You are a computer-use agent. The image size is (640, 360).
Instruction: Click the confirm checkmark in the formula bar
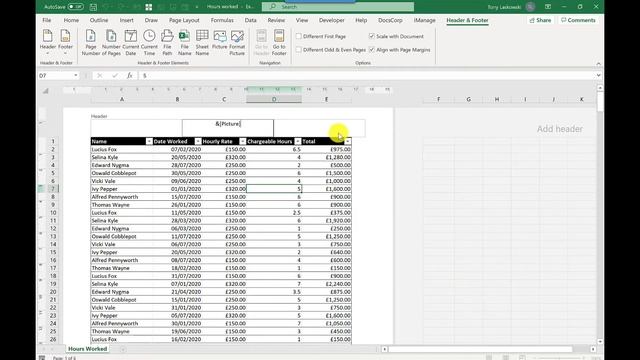[x=115, y=76]
